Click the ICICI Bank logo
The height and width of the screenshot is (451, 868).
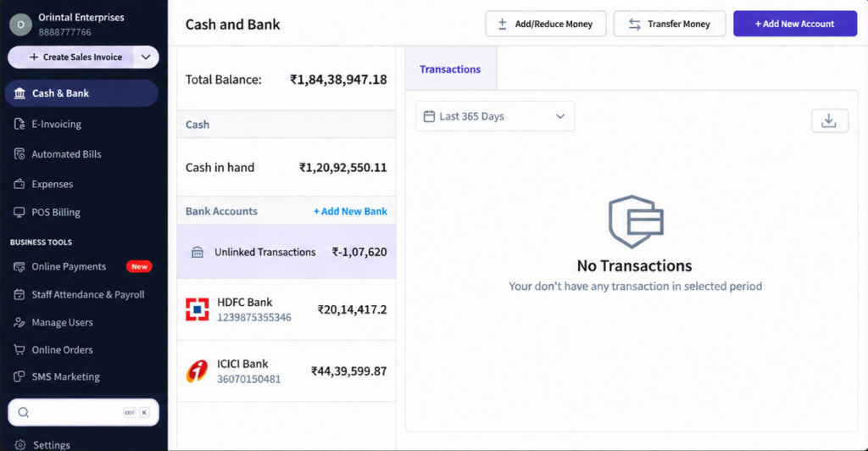tap(197, 370)
